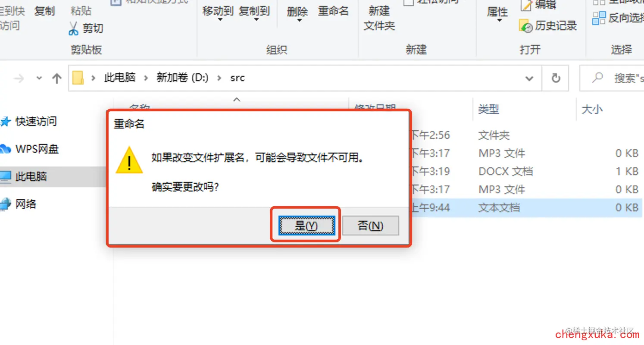Viewport: 644px width, 345px height.
Task: Click the refresh button beside address bar
Action: pyautogui.click(x=556, y=78)
